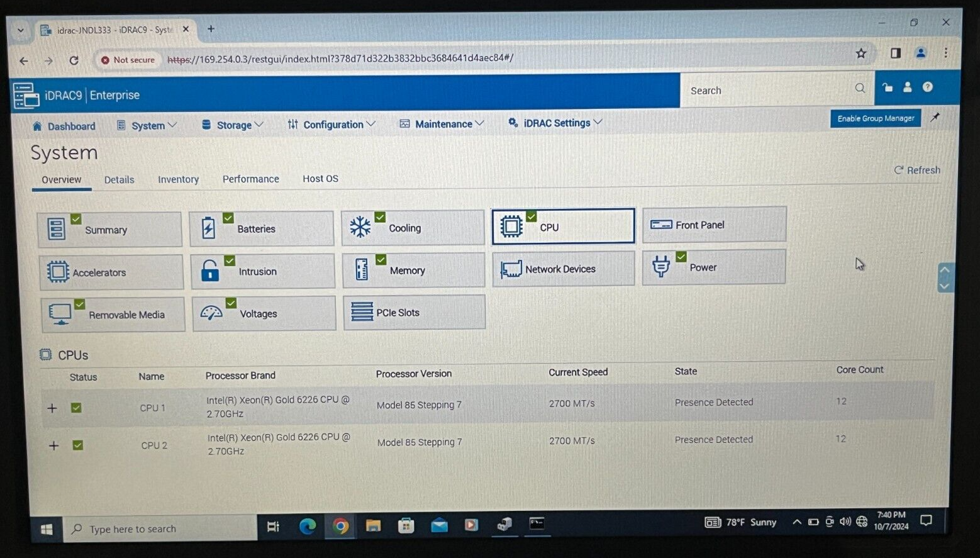Viewport: 980px width, 558px height.
Task: Open File Explorer from the taskbar
Action: 373,525
